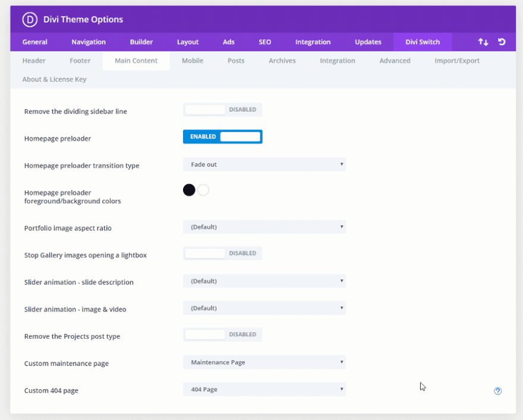Image resolution: width=523 pixels, height=420 pixels.
Task: Disable the Homepage preloader toggle
Action: click(222, 137)
